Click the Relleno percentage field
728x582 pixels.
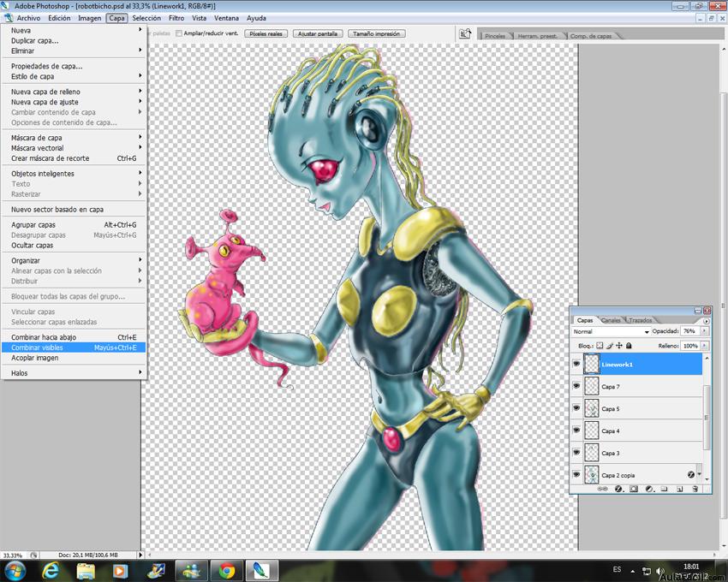coord(690,346)
